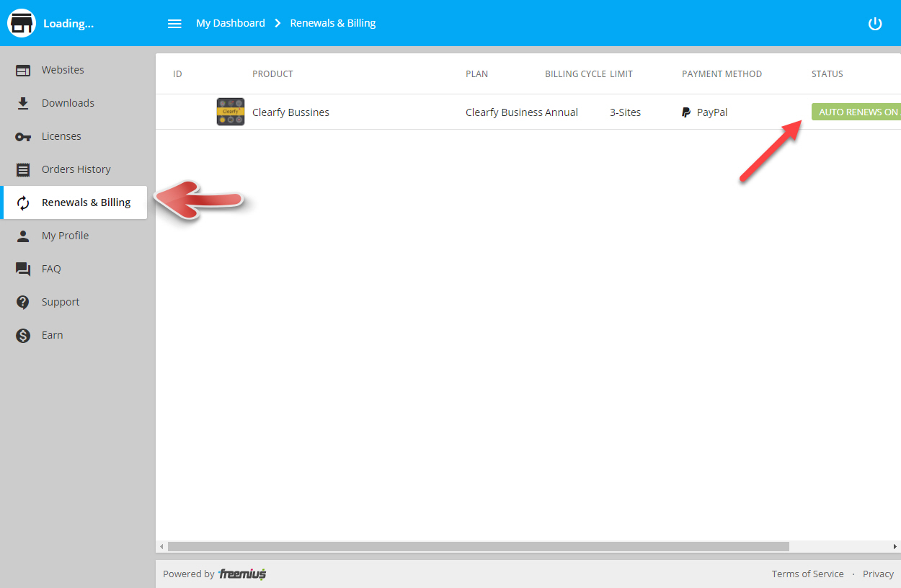Click the scrollbar left arrow
The width and height of the screenshot is (901, 588).
click(x=161, y=547)
